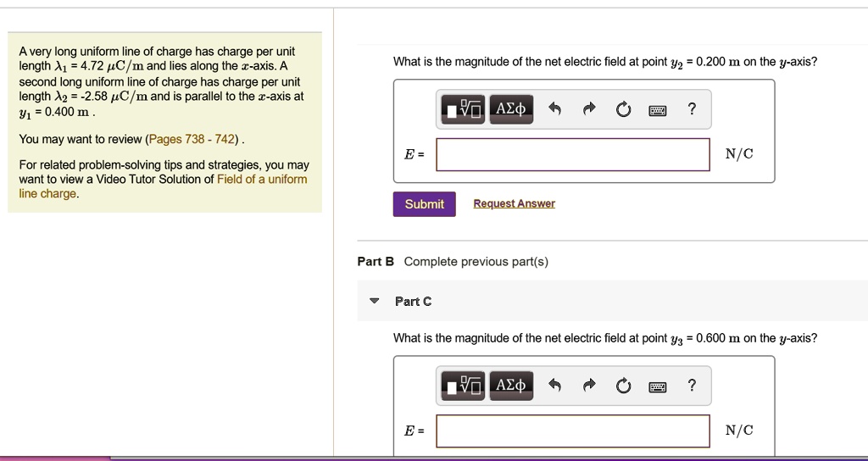
Task: Open keyboard shortcuts icon in the 0.200 m toolbar
Action: click(658, 110)
